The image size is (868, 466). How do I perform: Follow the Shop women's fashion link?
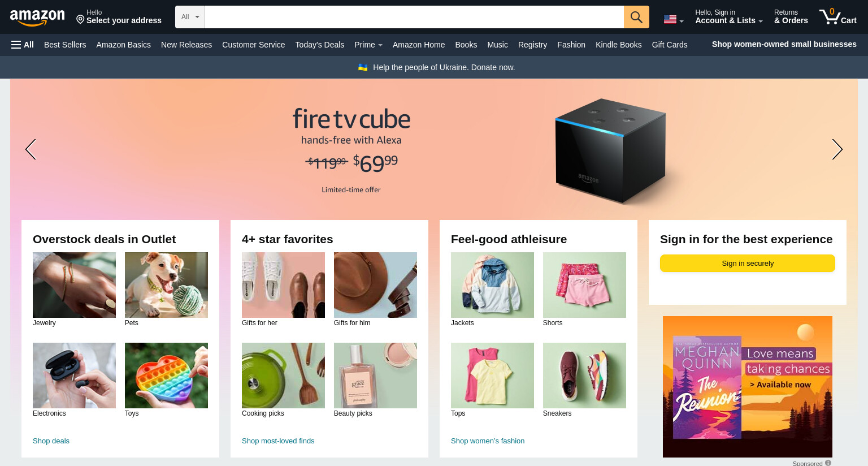point(488,441)
